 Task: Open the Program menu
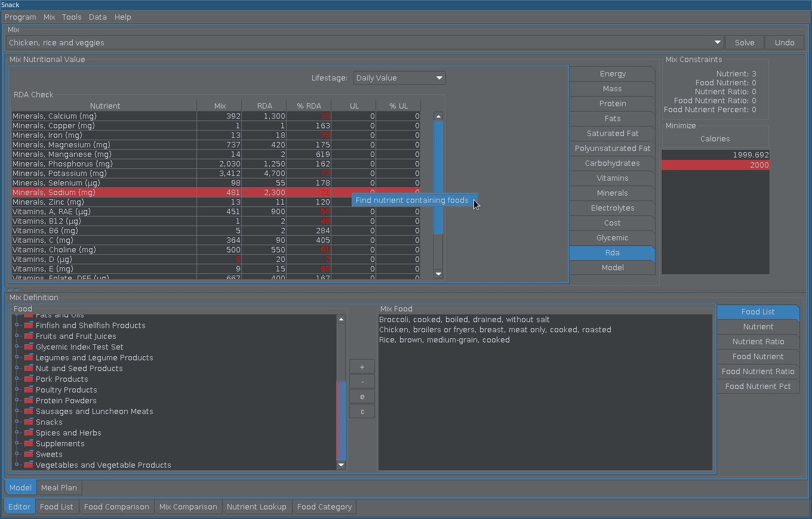click(20, 17)
